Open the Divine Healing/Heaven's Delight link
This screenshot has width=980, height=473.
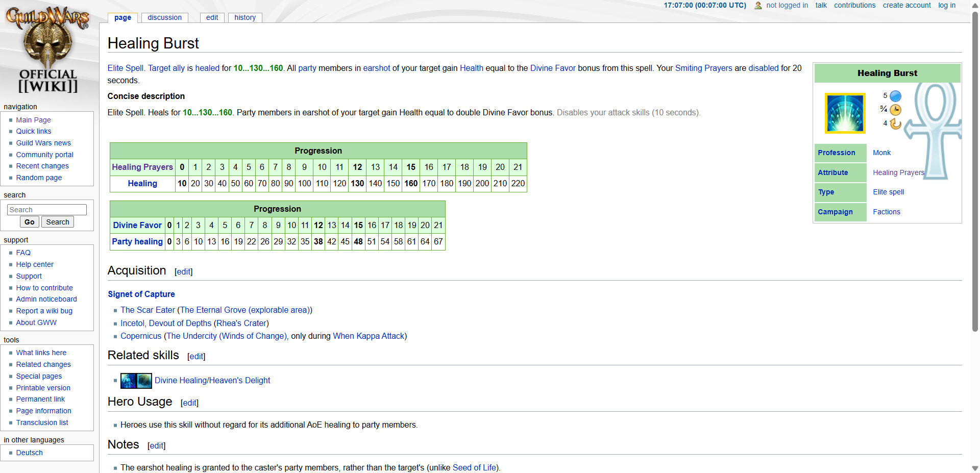click(212, 380)
